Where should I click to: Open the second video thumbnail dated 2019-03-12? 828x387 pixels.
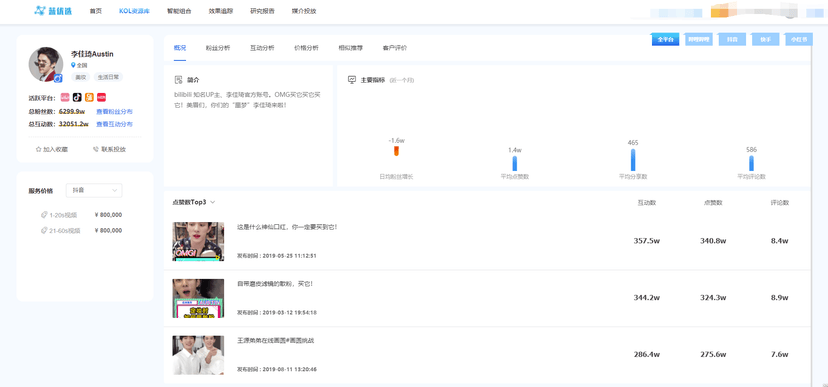coord(198,298)
